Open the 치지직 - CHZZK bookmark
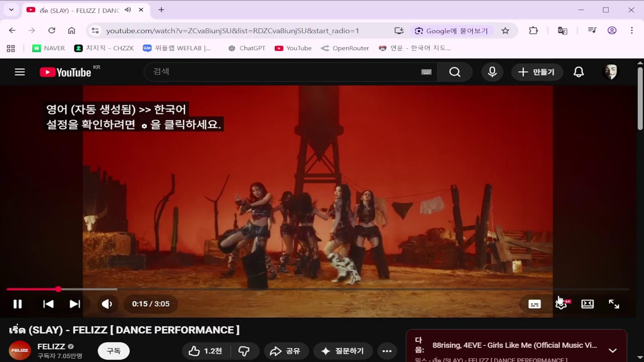 (104, 48)
